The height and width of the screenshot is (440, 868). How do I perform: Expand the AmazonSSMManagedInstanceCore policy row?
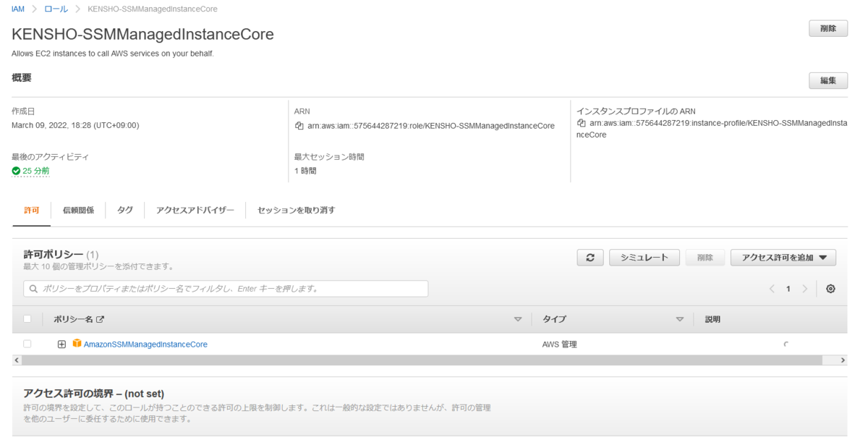point(61,344)
